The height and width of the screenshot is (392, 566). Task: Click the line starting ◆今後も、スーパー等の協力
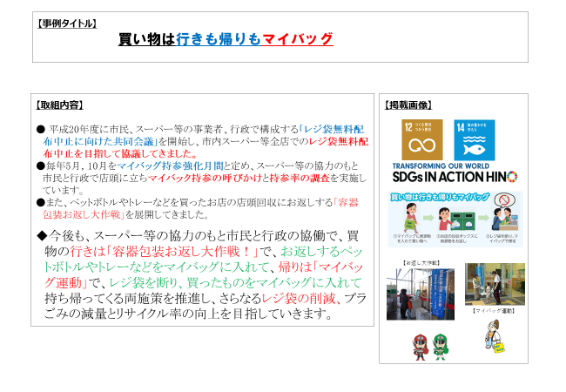pos(198,236)
